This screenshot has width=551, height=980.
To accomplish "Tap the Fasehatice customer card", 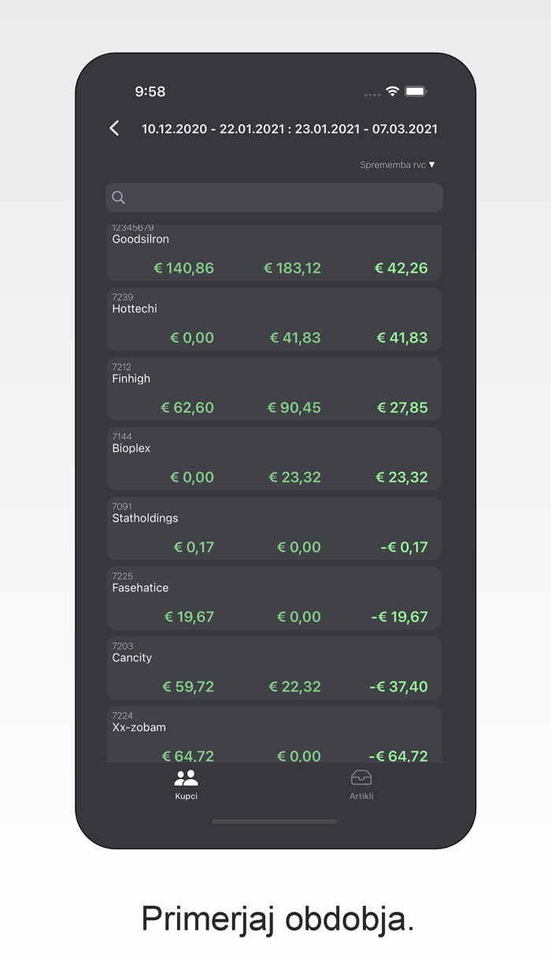I will [274, 598].
